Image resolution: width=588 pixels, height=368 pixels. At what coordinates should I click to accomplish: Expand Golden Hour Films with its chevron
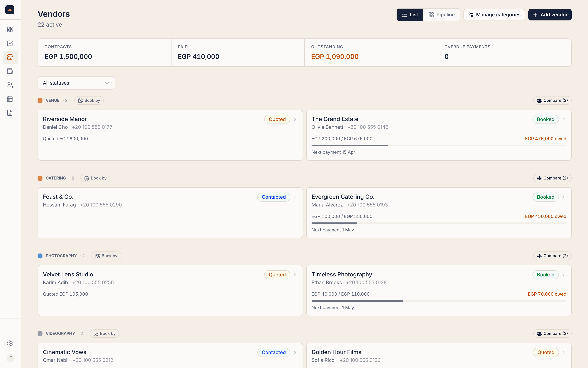pos(563,352)
